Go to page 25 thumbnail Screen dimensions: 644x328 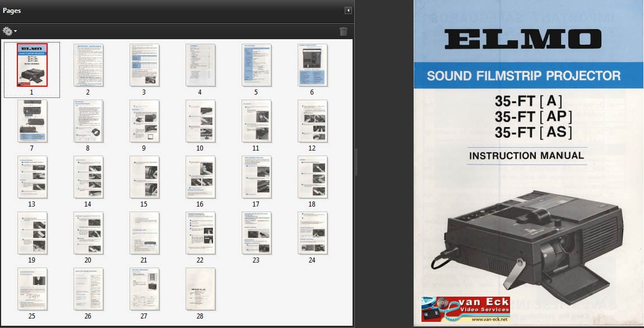pyautogui.click(x=32, y=289)
